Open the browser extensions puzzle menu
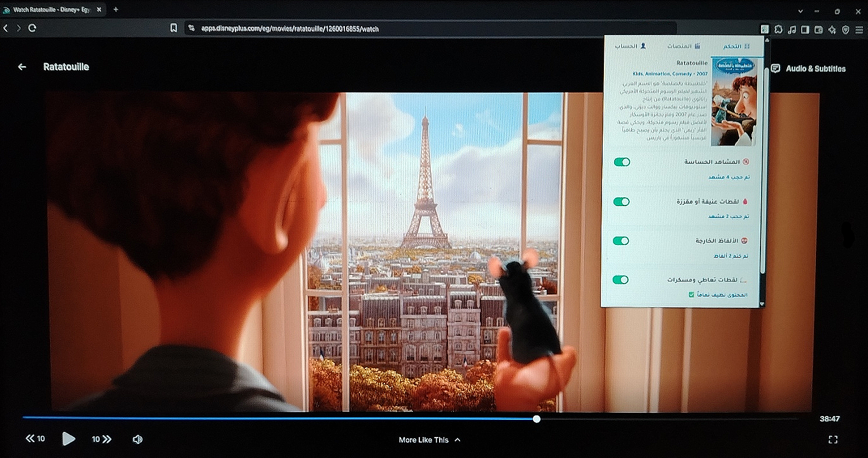The width and height of the screenshot is (868, 458). (778, 29)
